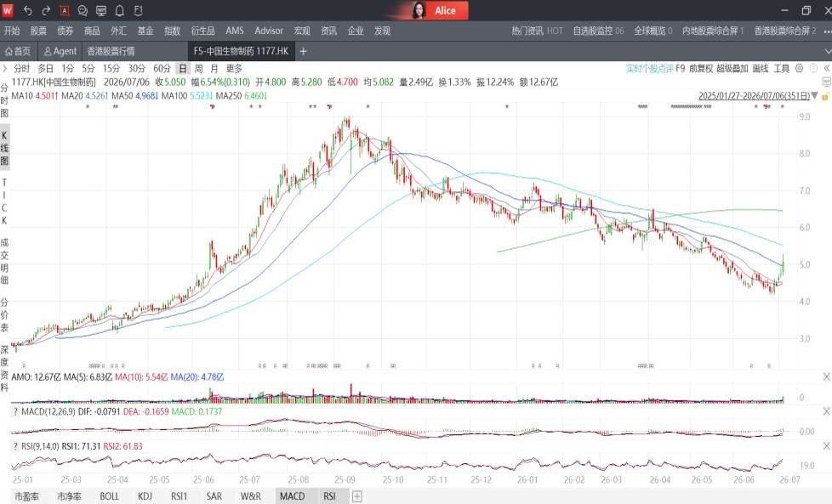Screen dimensions: 832x504
Task: Open the chart settings gear icon
Action: 799,68
